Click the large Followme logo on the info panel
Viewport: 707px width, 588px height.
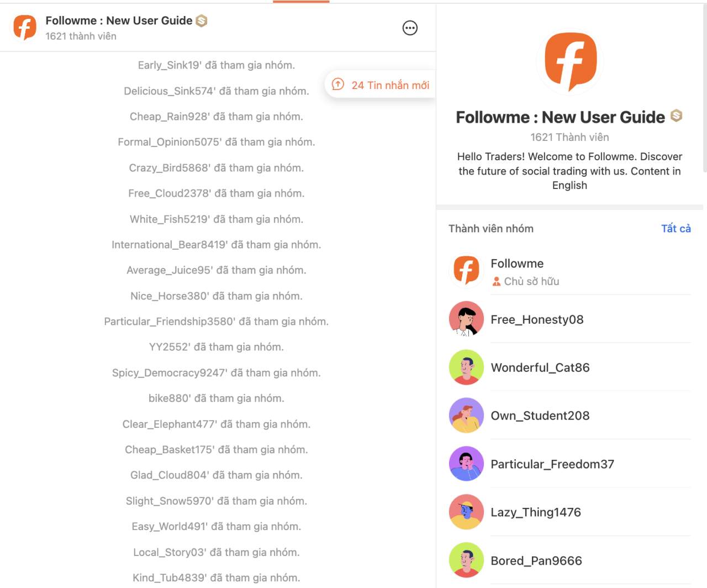click(x=569, y=61)
